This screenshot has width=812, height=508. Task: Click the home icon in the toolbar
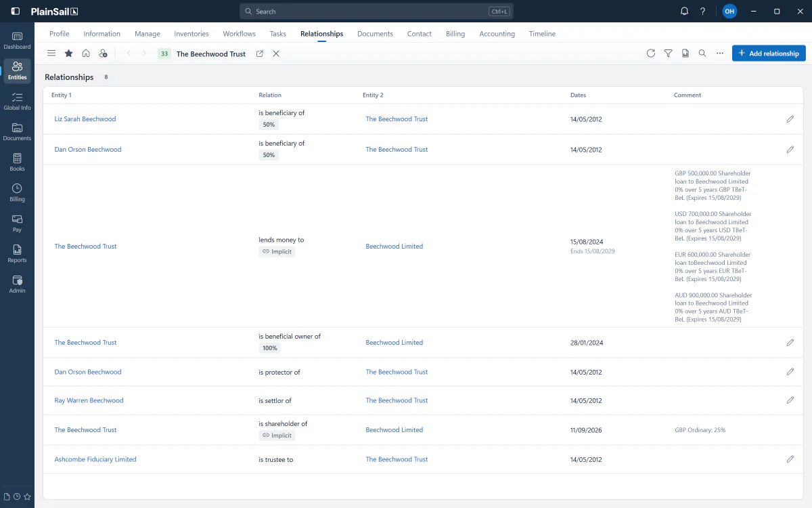pyautogui.click(x=86, y=54)
